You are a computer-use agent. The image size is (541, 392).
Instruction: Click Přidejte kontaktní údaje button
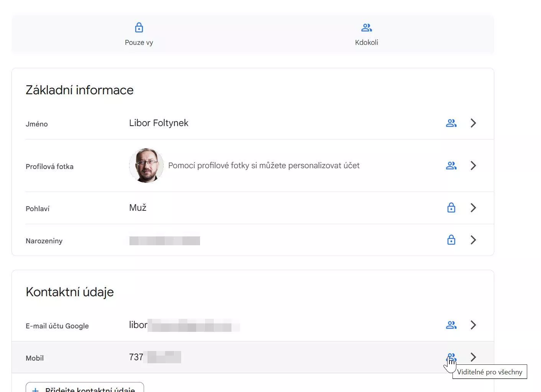coord(85,387)
